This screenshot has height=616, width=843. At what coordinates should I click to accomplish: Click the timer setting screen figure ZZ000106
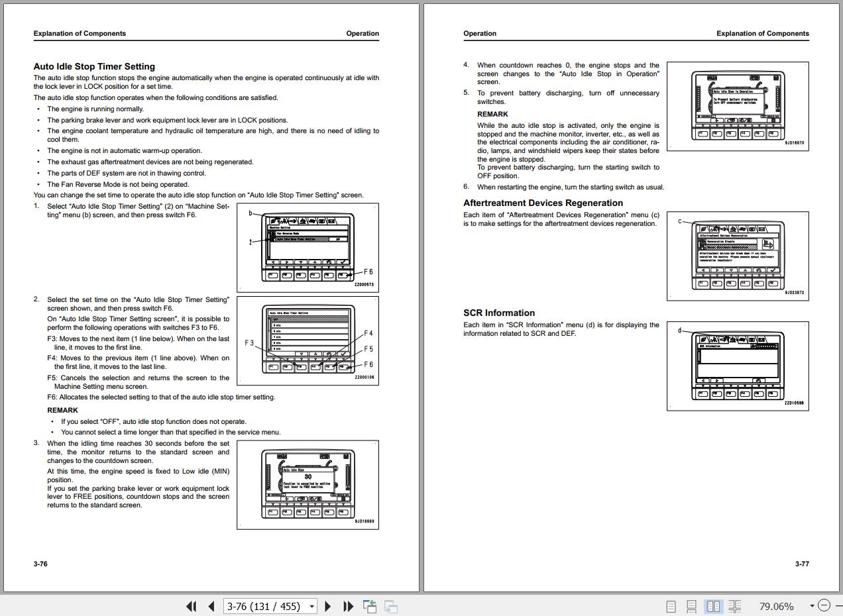[308, 340]
